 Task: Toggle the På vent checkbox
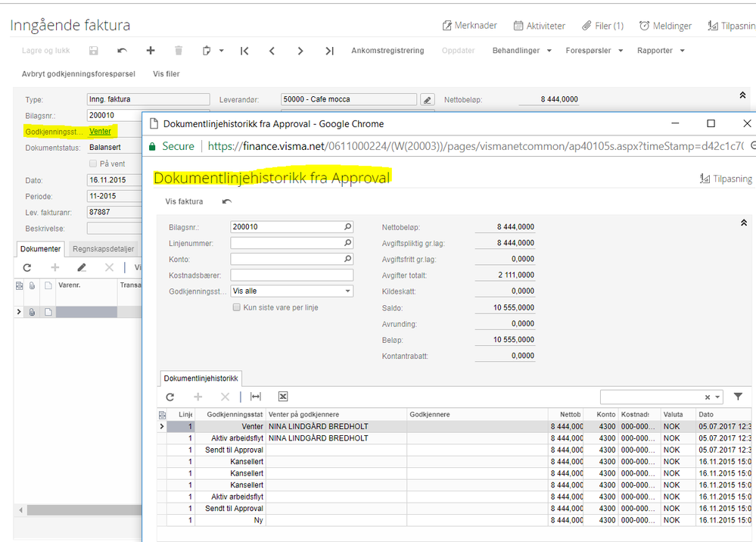pos(93,164)
